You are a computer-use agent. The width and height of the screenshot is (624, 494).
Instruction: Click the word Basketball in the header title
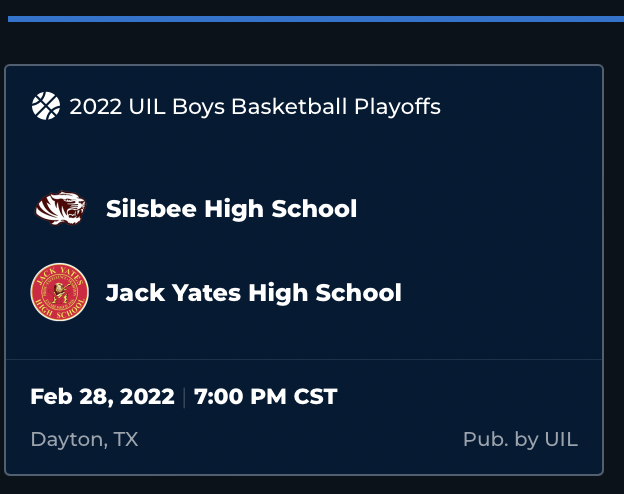click(289, 107)
